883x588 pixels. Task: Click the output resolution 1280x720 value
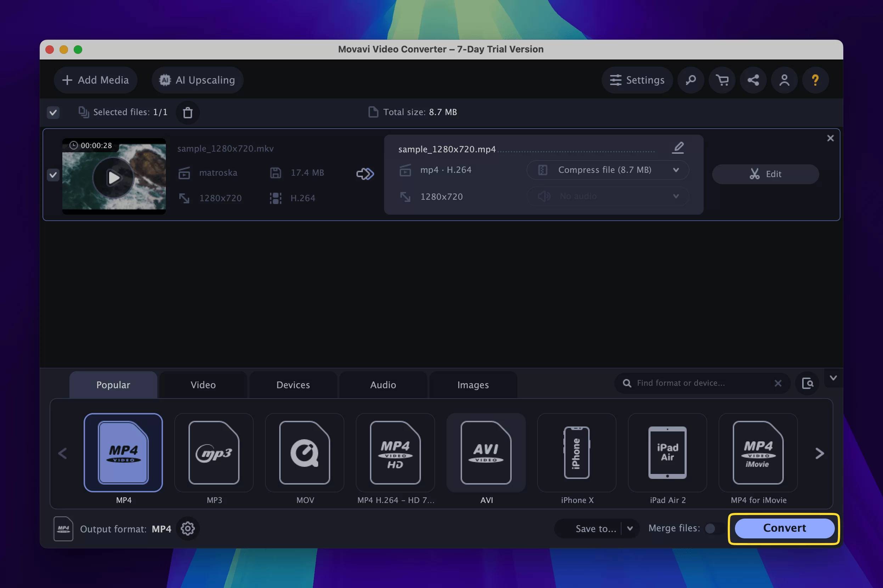coord(441,197)
